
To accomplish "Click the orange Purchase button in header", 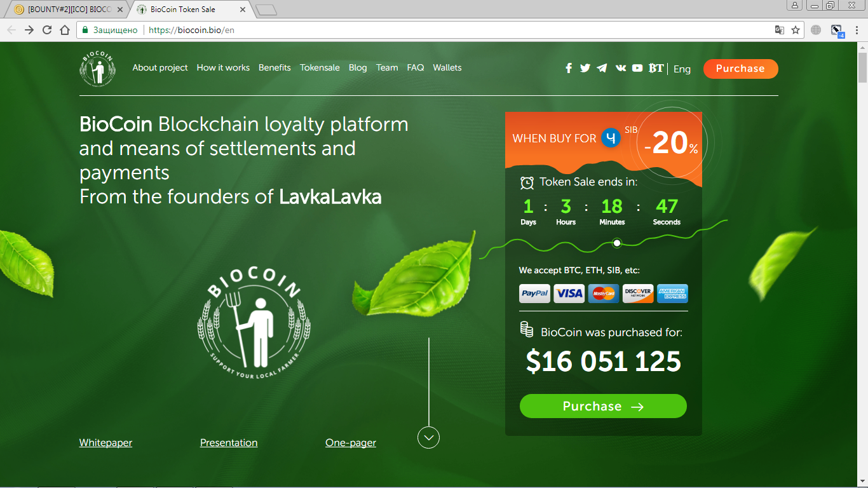I will click(740, 69).
